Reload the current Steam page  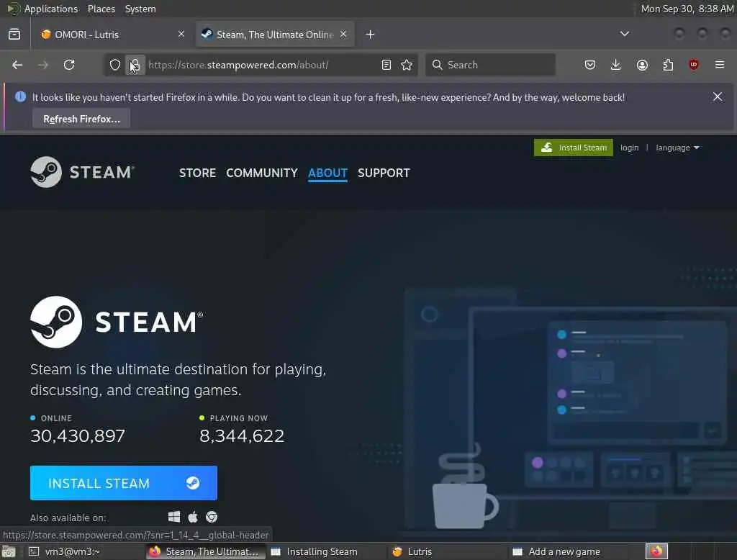[x=69, y=65]
